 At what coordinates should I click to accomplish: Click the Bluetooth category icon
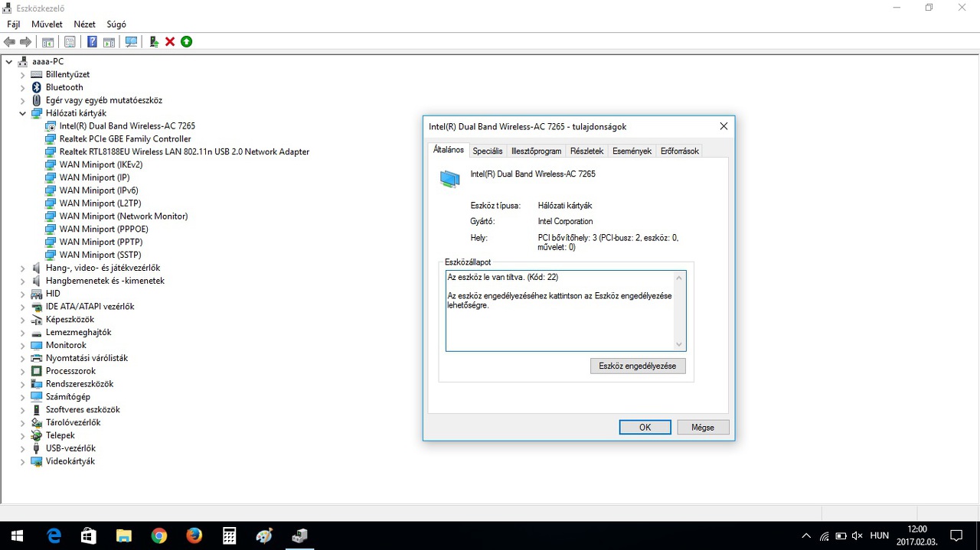[x=36, y=87]
